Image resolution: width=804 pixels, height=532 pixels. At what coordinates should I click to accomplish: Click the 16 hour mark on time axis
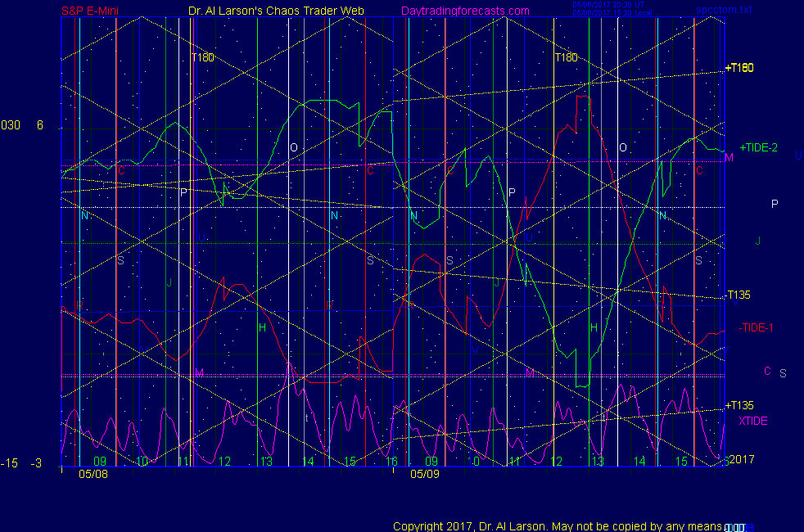(x=392, y=462)
